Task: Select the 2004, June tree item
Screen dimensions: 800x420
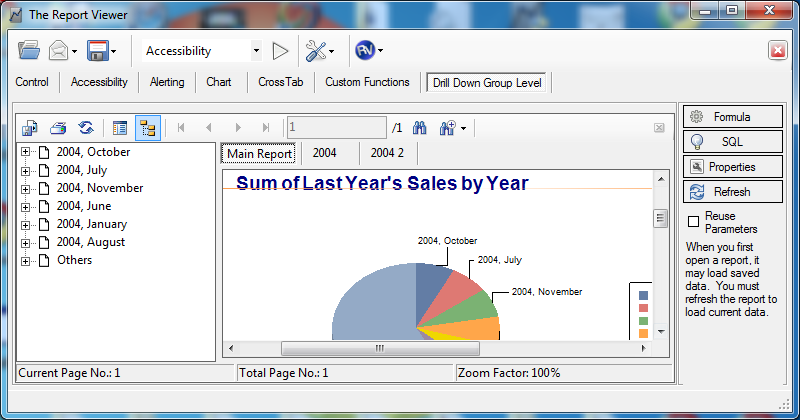Action: point(84,206)
